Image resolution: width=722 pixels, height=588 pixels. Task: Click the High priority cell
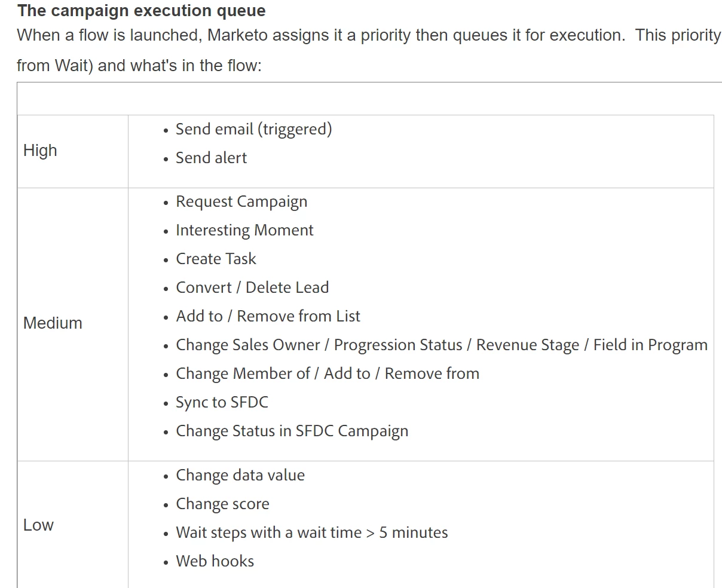(x=73, y=151)
